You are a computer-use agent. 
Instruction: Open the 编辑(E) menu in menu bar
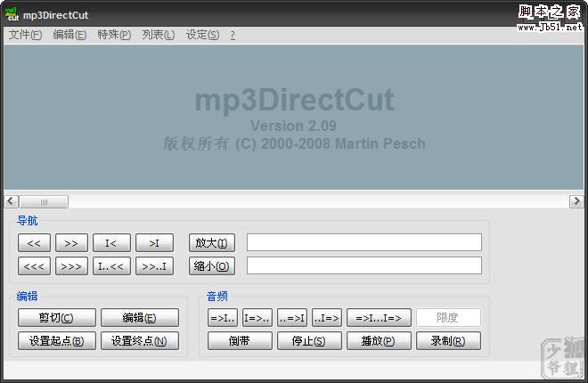(69, 35)
